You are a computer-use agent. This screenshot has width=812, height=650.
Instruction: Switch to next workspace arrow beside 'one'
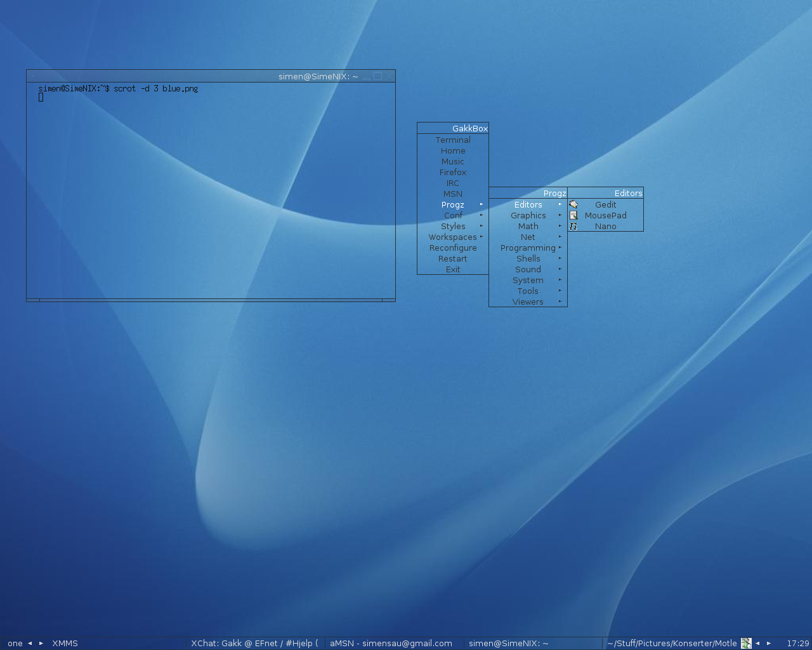coord(41,643)
